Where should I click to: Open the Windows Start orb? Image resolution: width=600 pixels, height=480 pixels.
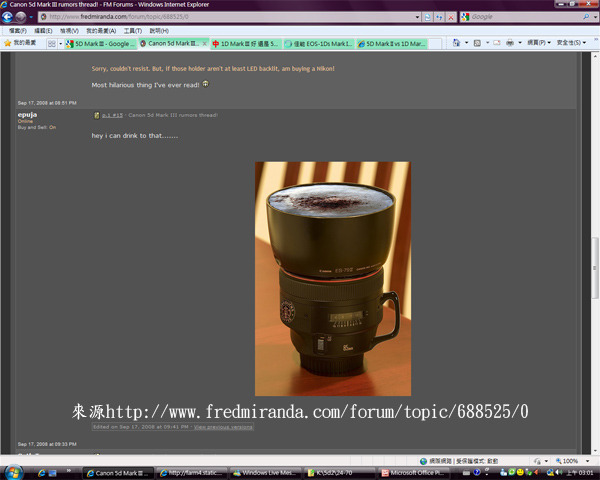pos(13,473)
